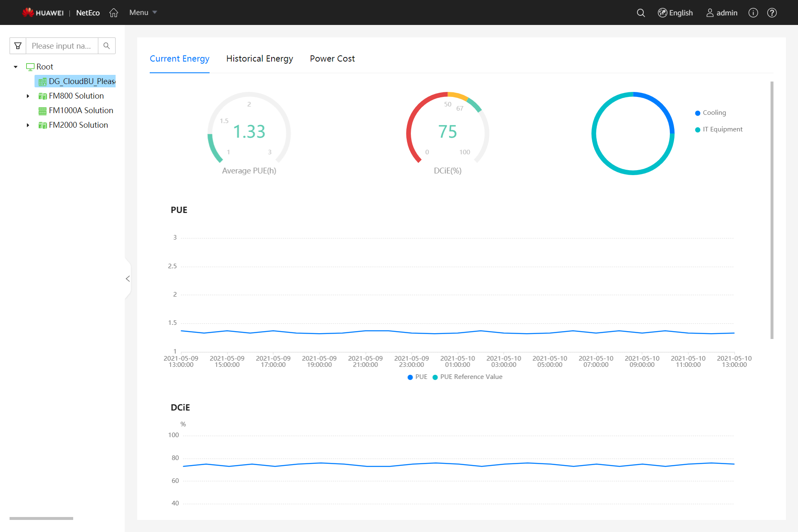Open the global search magnifier icon
Viewport: 798px width, 532px height.
641,13
